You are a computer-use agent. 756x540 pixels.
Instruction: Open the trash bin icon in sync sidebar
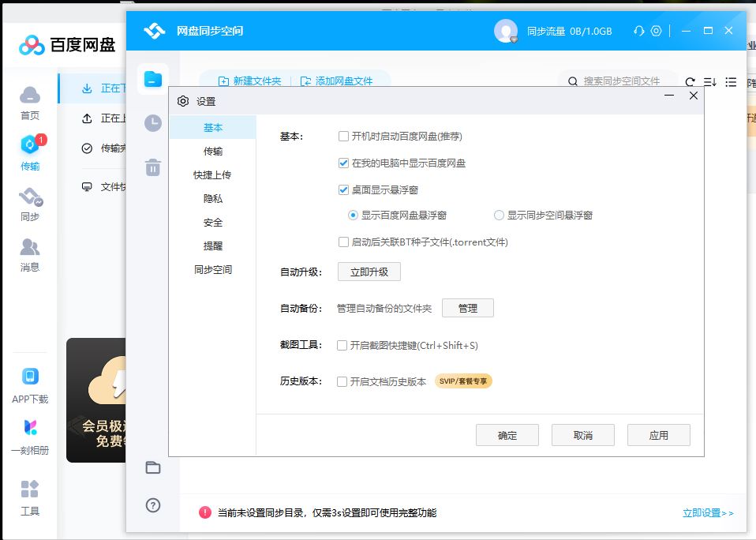tap(153, 167)
